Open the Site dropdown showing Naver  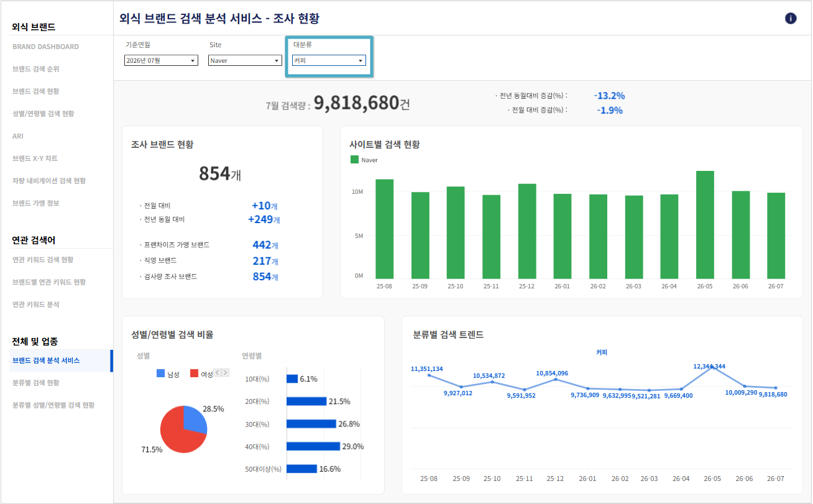pyautogui.click(x=245, y=60)
